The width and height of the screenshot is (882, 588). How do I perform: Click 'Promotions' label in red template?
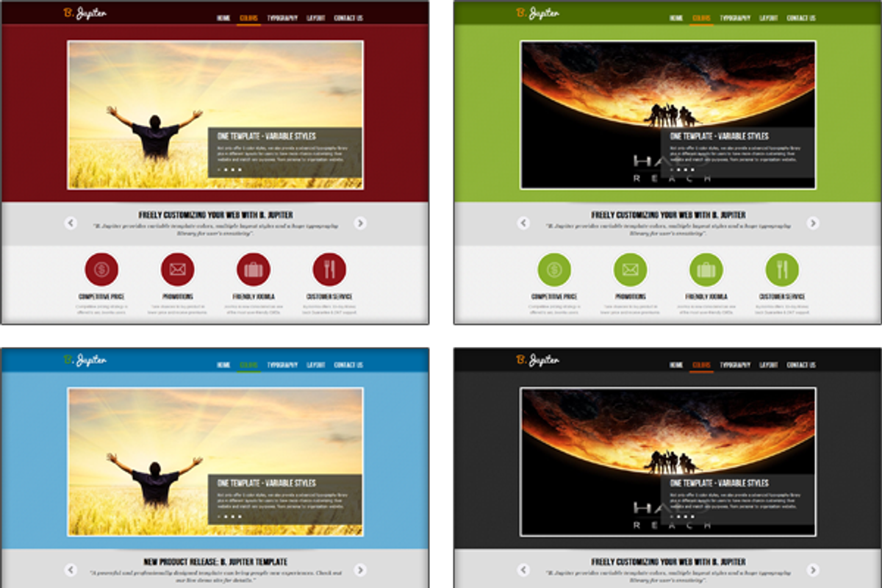178,297
